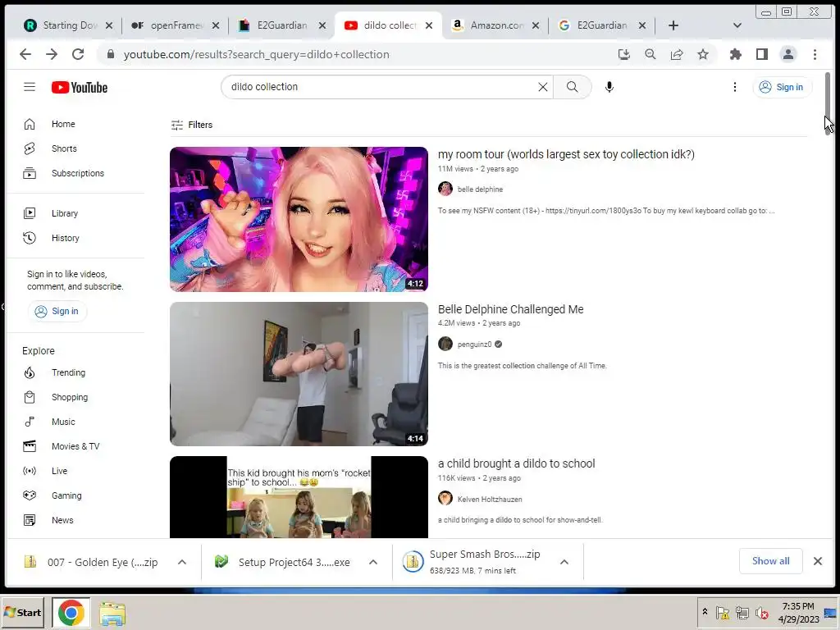Expand options for Super Smash Bros zip download

coord(564,562)
